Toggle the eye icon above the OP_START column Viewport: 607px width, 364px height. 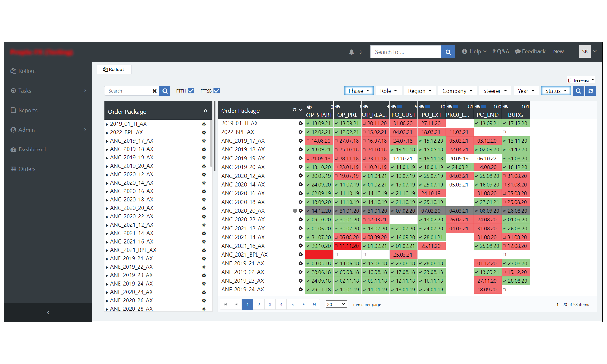click(309, 107)
